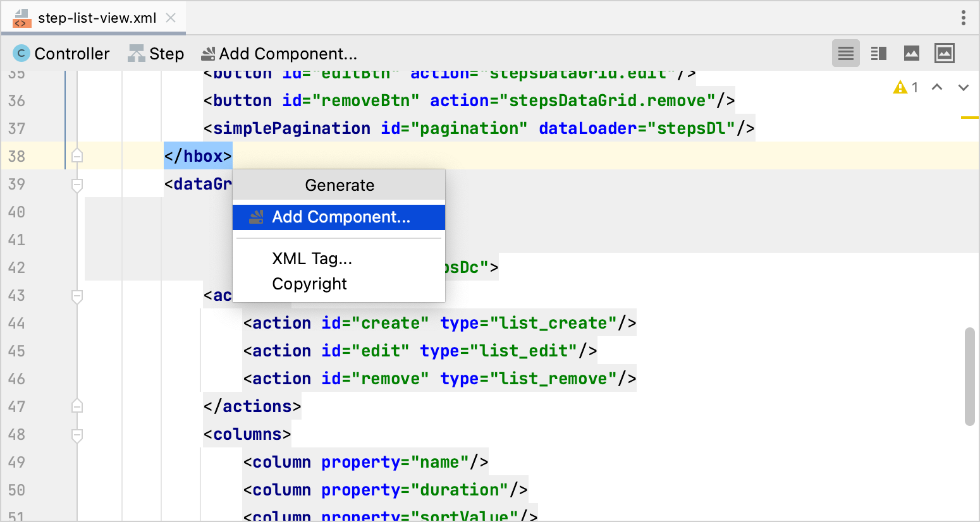Collapse fold marker at line 38
The width and height of the screenshot is (980, 522).
pyautogui.click(x=77, y=156)
